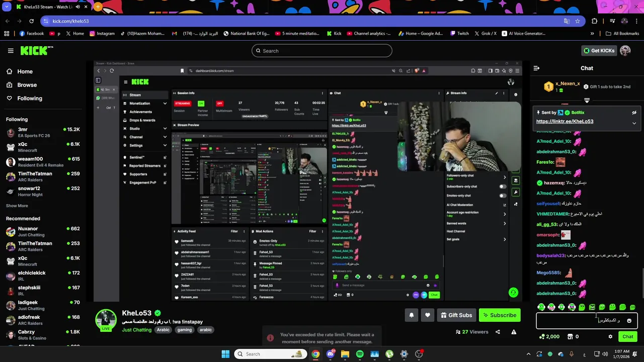Open snowar12 followed channel

43,191
